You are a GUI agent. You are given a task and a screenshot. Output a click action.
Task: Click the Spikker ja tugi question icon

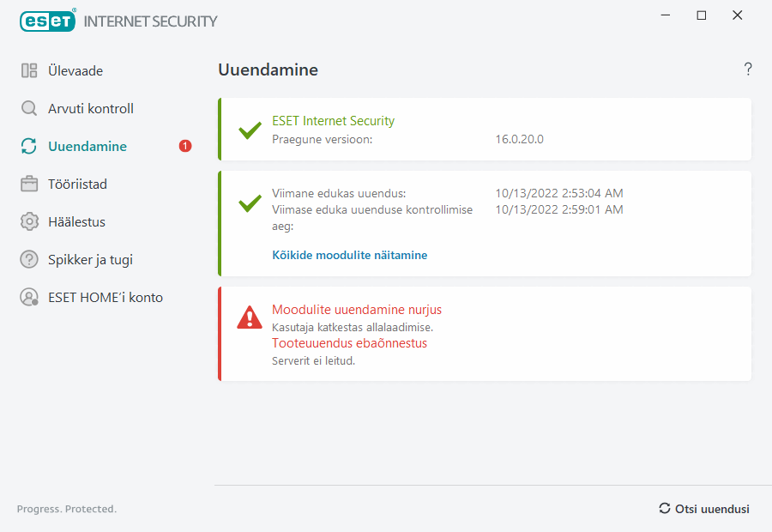click(29, 260)
